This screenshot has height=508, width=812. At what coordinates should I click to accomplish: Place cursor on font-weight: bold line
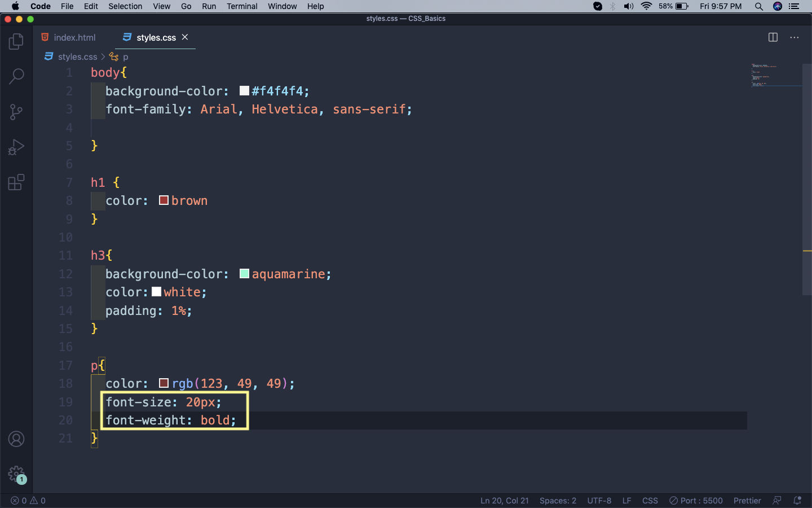coord(171,420)
